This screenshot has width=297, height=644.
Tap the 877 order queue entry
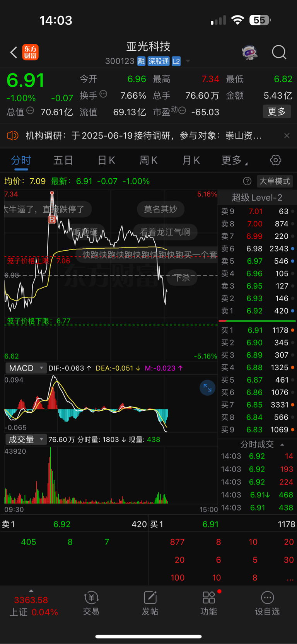tap(178, 542)
